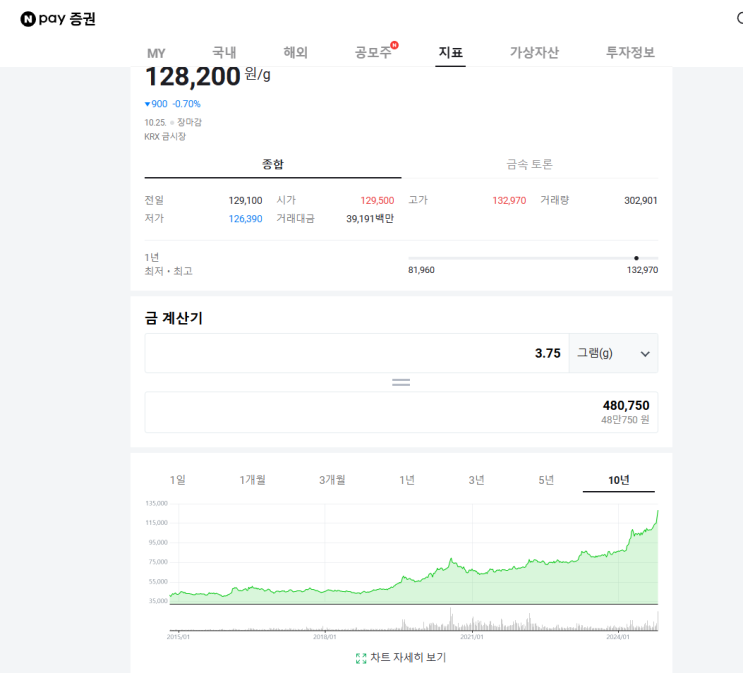Click the 1-year low-high range marker
The width and height of the screenshot is (743, 673).
pos(636,258)
